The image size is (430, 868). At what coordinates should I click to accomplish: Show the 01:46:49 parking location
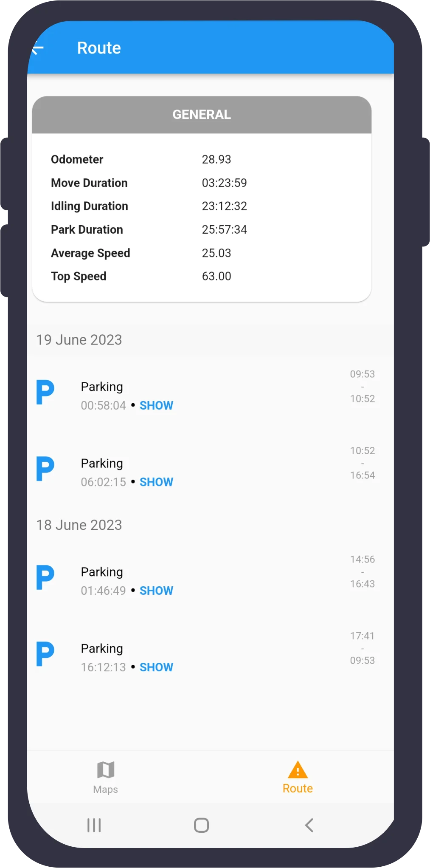coord(156,591)
